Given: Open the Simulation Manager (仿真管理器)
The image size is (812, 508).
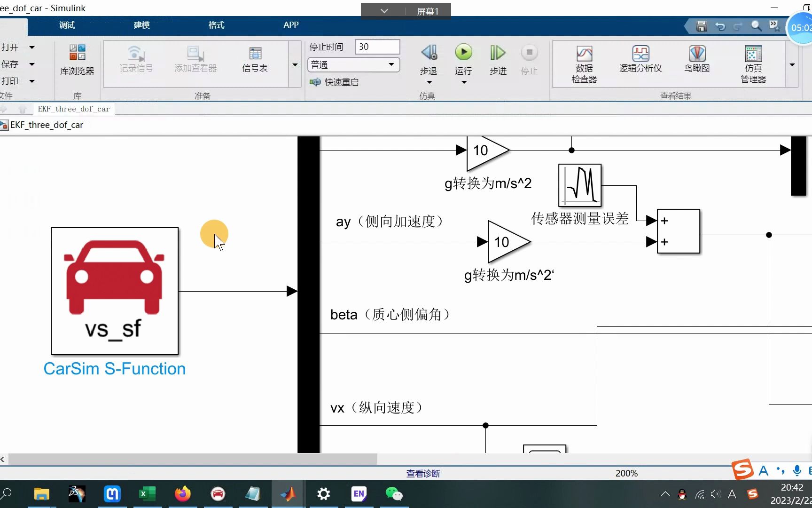Looking at the screenshot, I should (753, 65).
